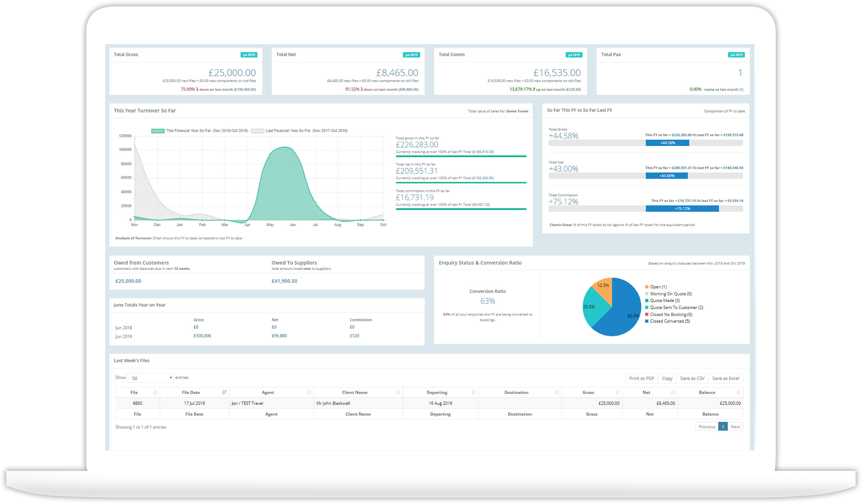The width and height of the screenshot is (862, 504).
Task: Click file date 17 Jul 2019
Action: point(194,403)
